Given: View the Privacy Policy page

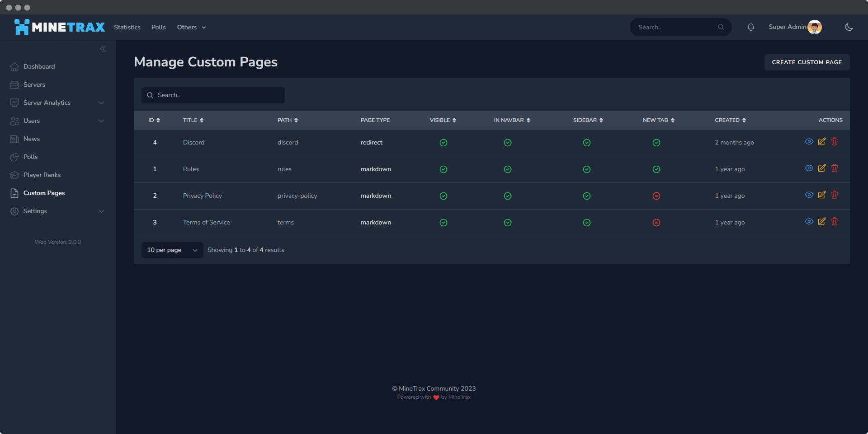Looking at the screenshot, I should (809, 195).
